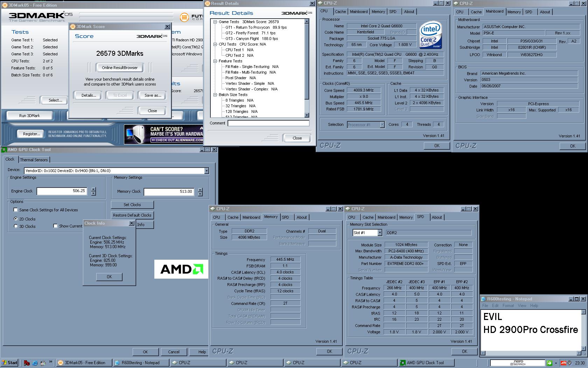
Task: Open SPD tab in CPU-Z CPU window
Action: [x=393, y=12]
